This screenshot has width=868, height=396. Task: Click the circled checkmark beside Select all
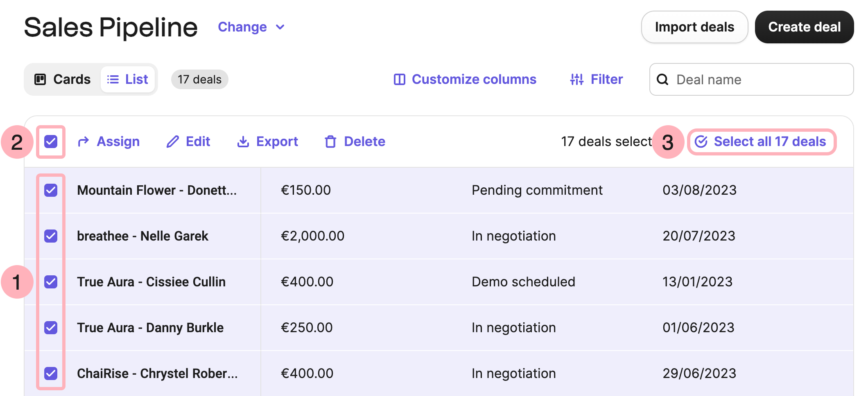coord(702,141)
